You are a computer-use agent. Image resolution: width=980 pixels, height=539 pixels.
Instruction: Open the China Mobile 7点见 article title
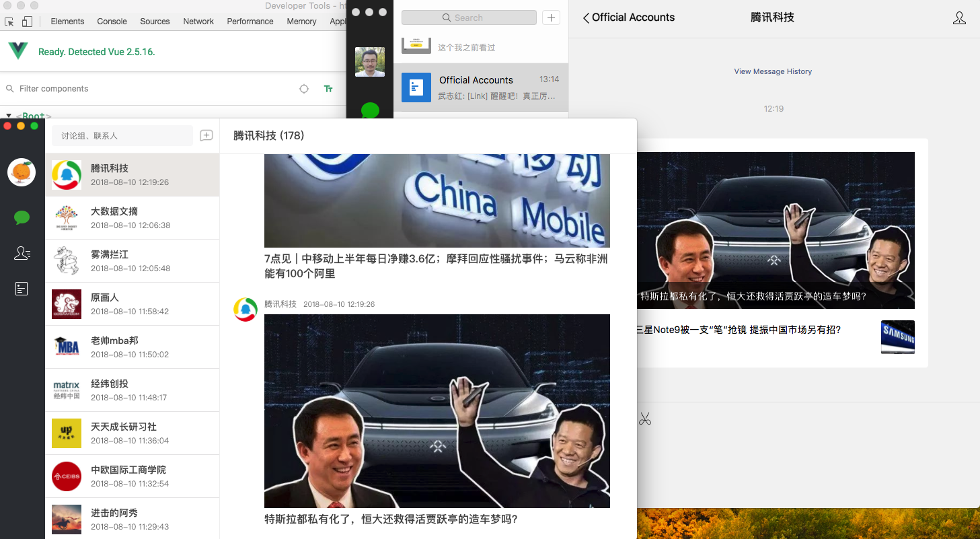tap(437, 266)
